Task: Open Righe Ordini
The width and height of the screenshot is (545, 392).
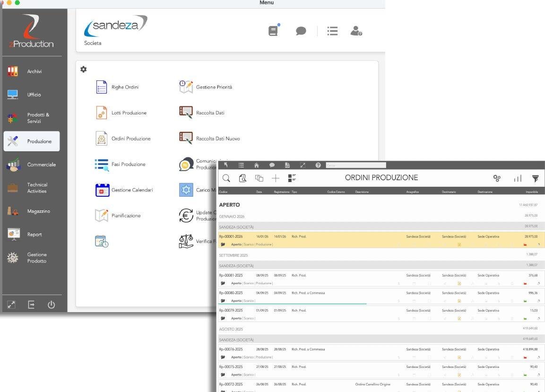Action: [x=117, y=87]
